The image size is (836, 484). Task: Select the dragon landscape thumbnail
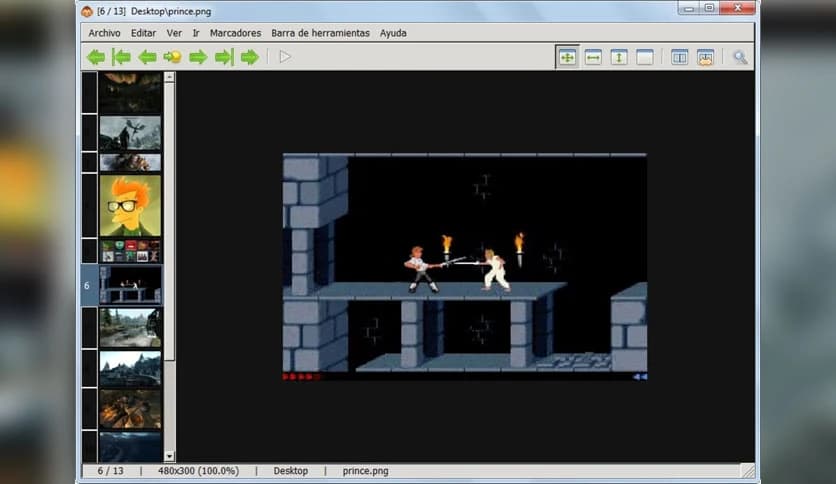pyautogui.click(x=130, y=133)
